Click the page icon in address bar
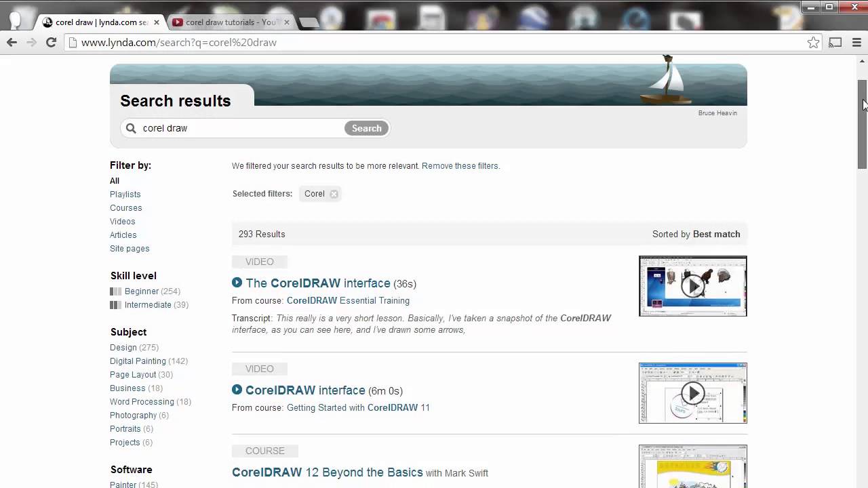Image resolution: width=868 pixels, height=488 pixels. pyautogui.click(x=73, y=42)
